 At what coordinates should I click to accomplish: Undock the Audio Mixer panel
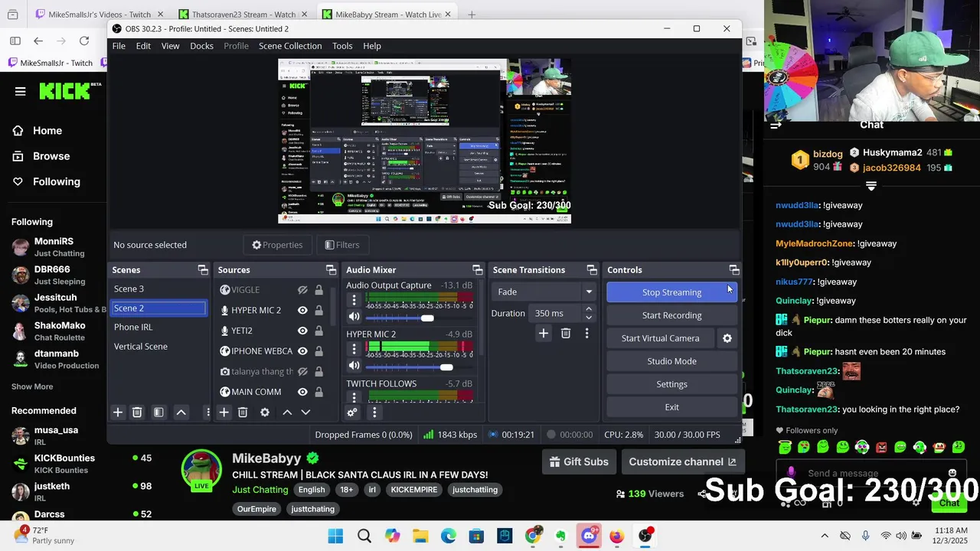point(478,270)
